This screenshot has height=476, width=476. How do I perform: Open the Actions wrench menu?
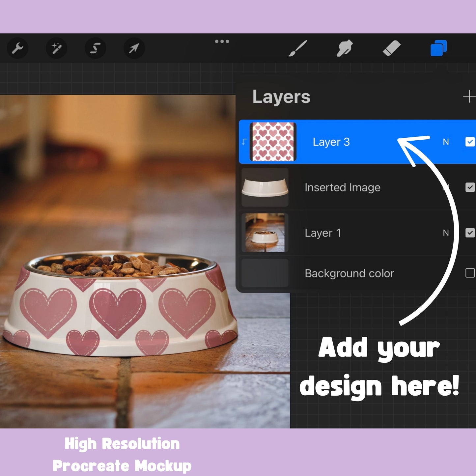[x=17, y=48]
